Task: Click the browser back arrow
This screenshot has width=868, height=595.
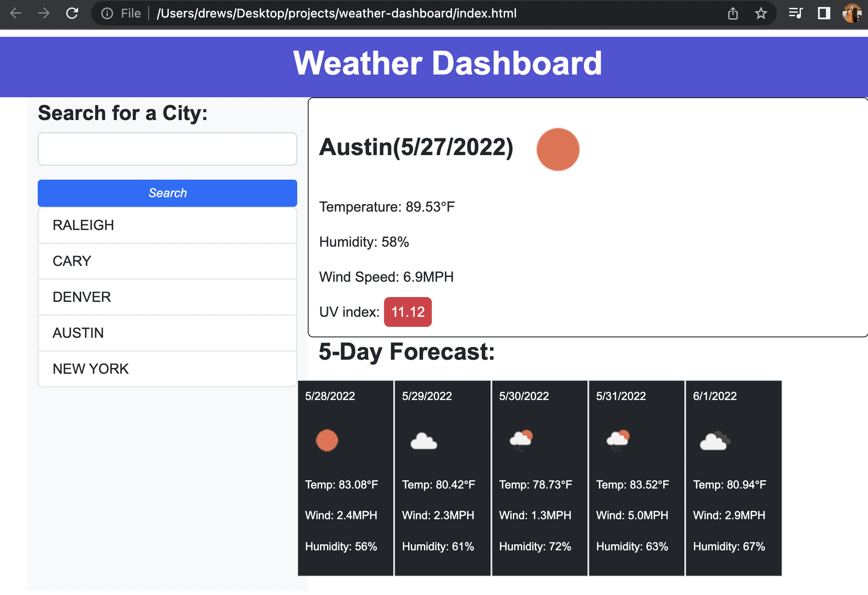Action: click(16, 13)
